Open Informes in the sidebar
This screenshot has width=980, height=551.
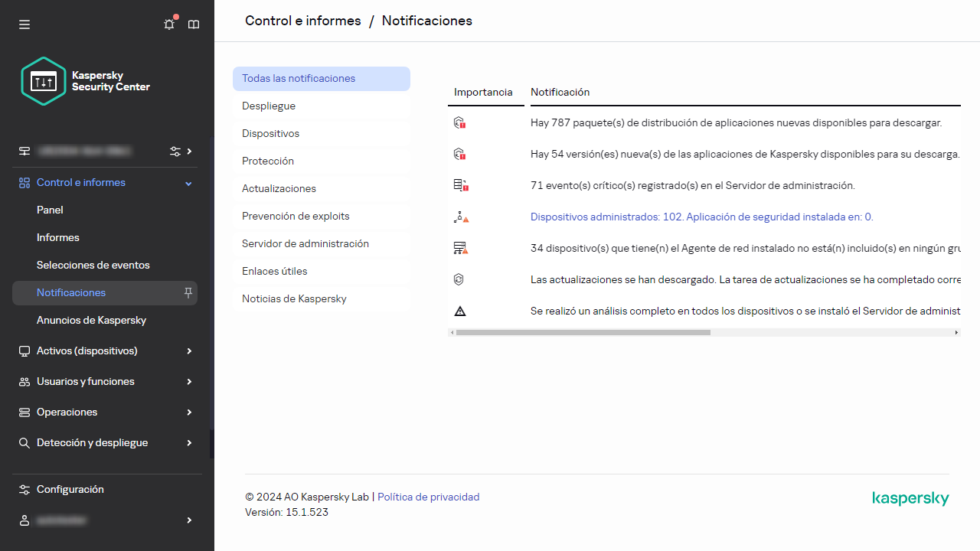point(58,237)
